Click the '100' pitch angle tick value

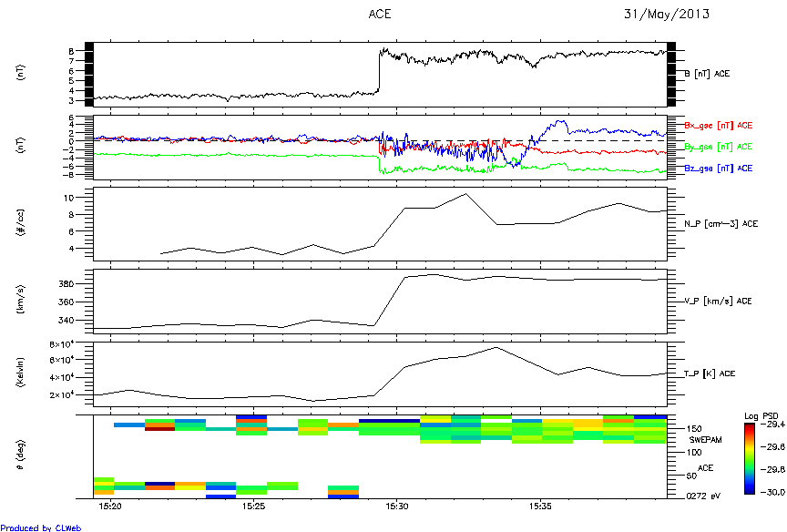click(x=694, y=453)
